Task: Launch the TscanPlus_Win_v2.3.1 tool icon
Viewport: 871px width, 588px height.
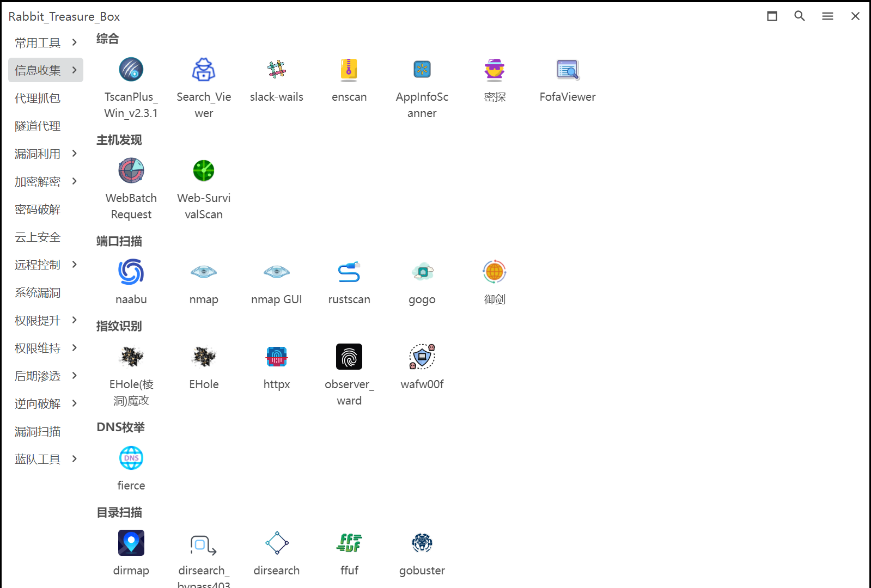Action: tap(131, 70)
